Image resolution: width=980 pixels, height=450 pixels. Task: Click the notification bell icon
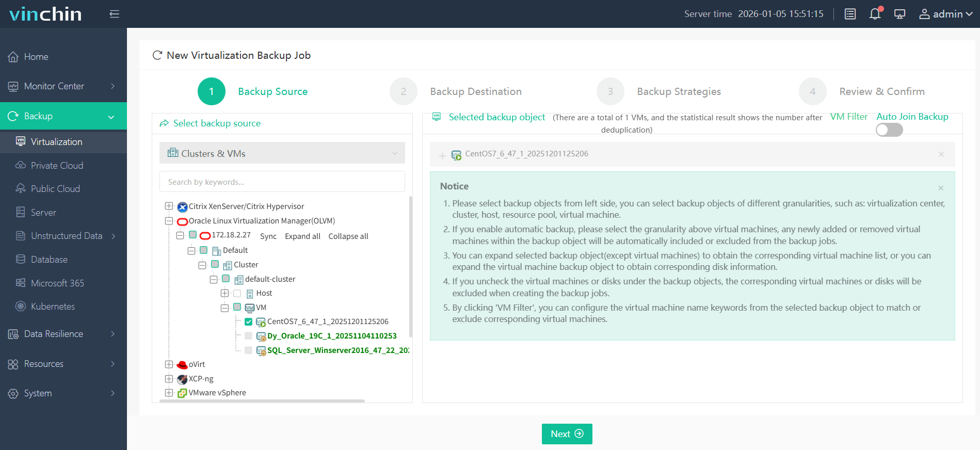point(875,14)
